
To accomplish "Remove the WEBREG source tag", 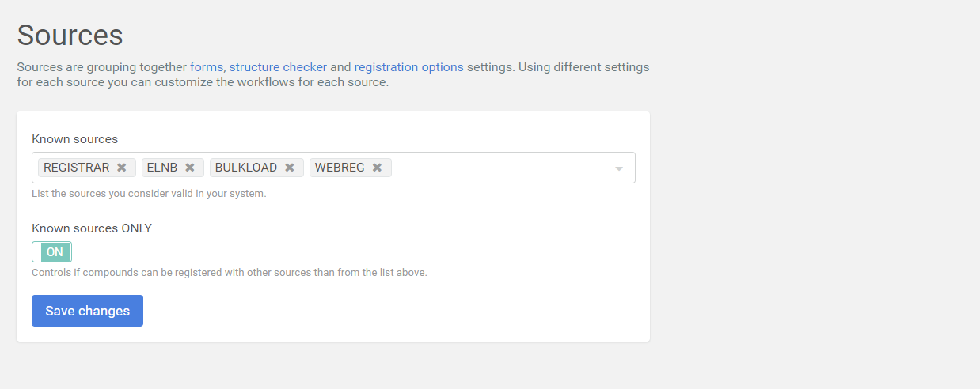I will coord(378,168).
